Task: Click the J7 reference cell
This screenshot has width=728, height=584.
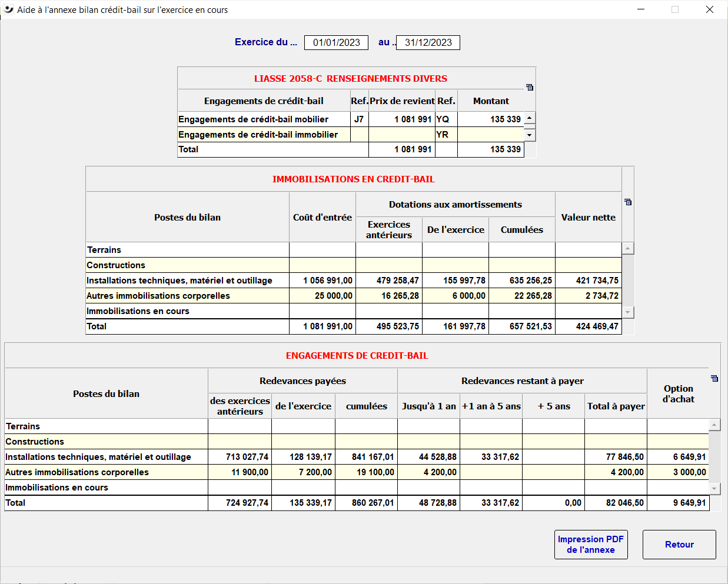Action: (359, 119)
